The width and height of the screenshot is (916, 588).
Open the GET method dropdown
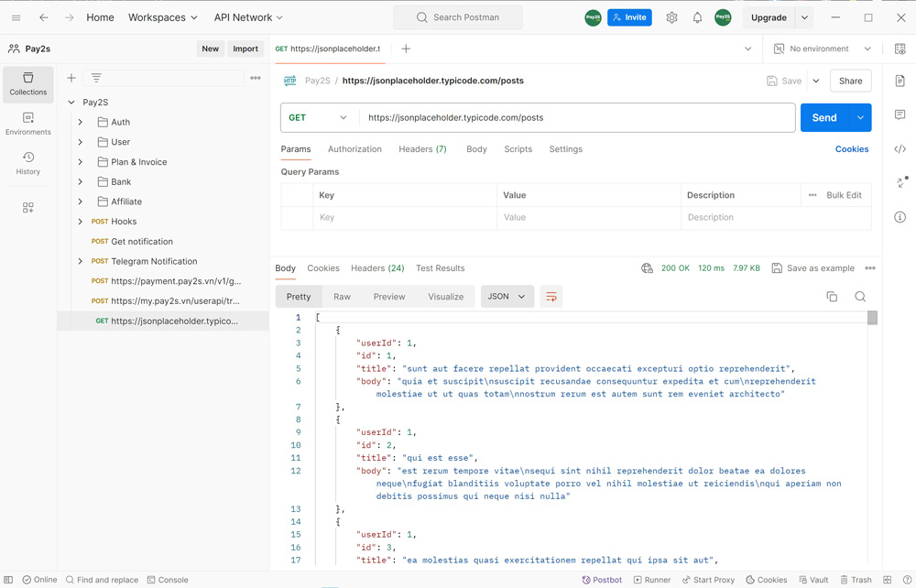[x=318, y=117]
